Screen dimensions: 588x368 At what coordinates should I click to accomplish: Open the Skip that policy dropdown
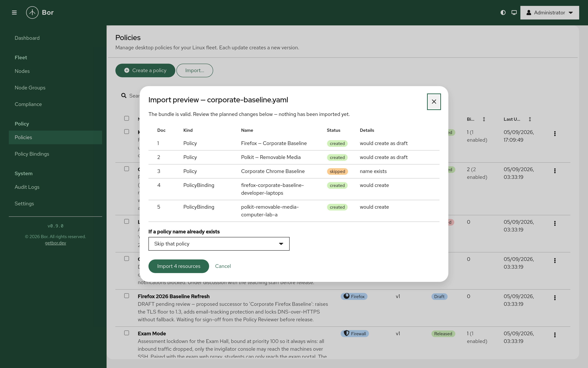(219, 244)
